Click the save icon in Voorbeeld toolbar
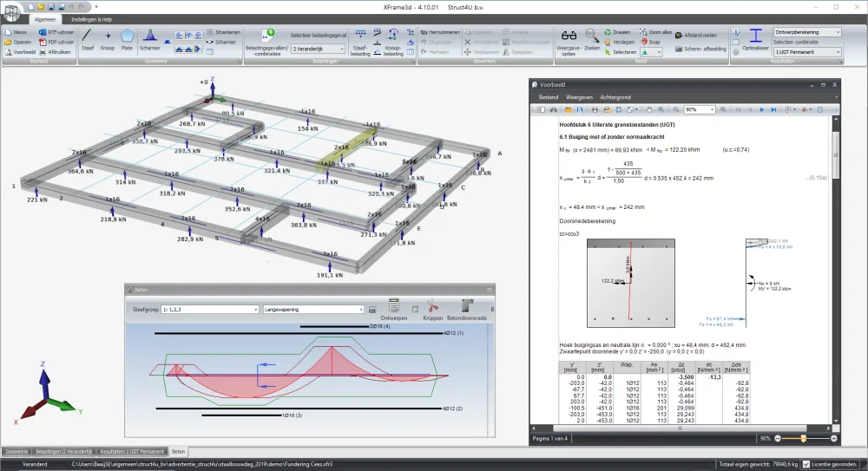 pos(580,109)
